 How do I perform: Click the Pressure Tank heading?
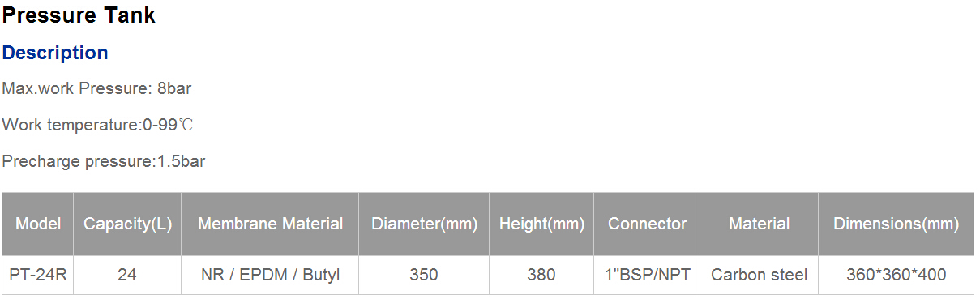(79, 15)
